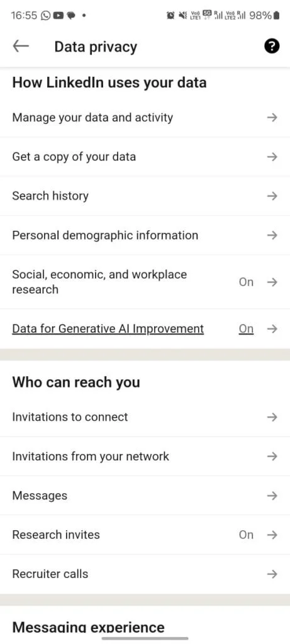290x644 pixels.
Task: Tap arrow beside Personal demographic information
Action: (272, 235)
